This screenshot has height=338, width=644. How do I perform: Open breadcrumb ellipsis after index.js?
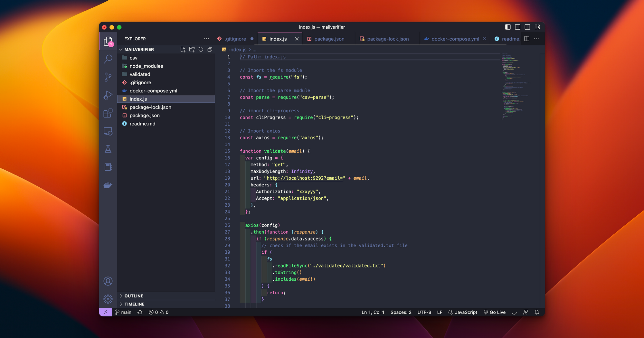tap(254, 50)
